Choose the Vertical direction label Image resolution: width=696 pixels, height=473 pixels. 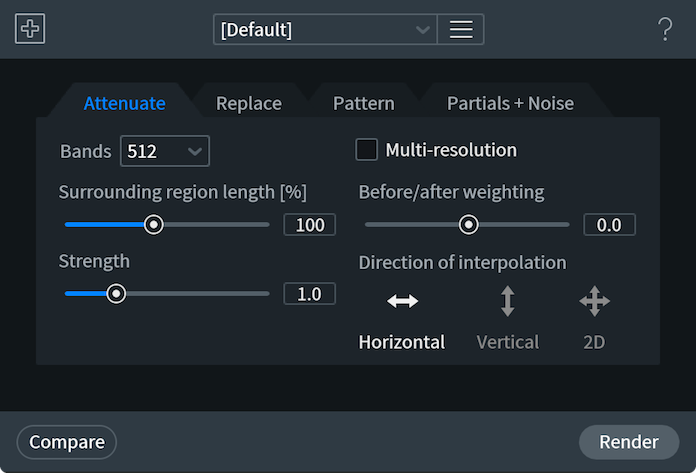click(x=508, y=342)
